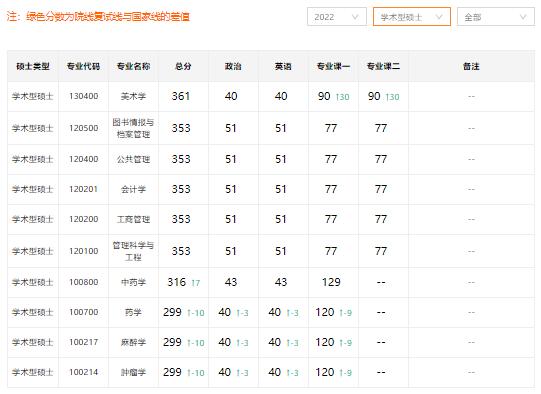Select major code 120500

click(83, 128)
